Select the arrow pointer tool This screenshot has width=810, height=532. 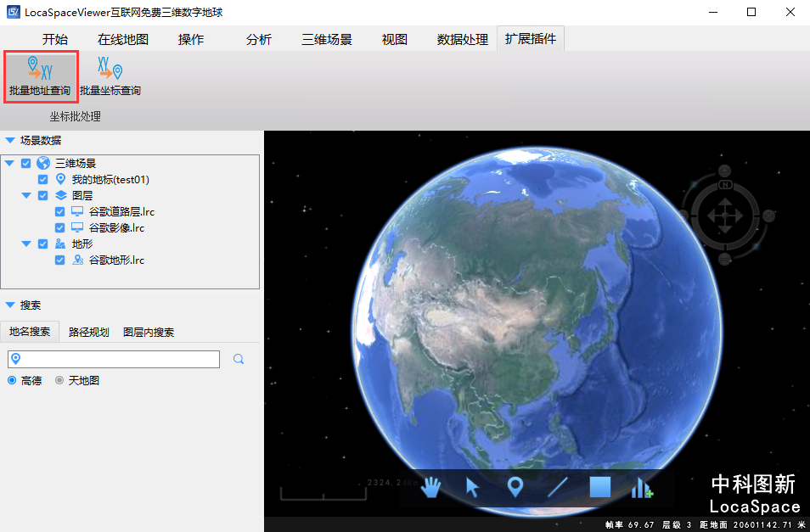[x=473, y=487]
